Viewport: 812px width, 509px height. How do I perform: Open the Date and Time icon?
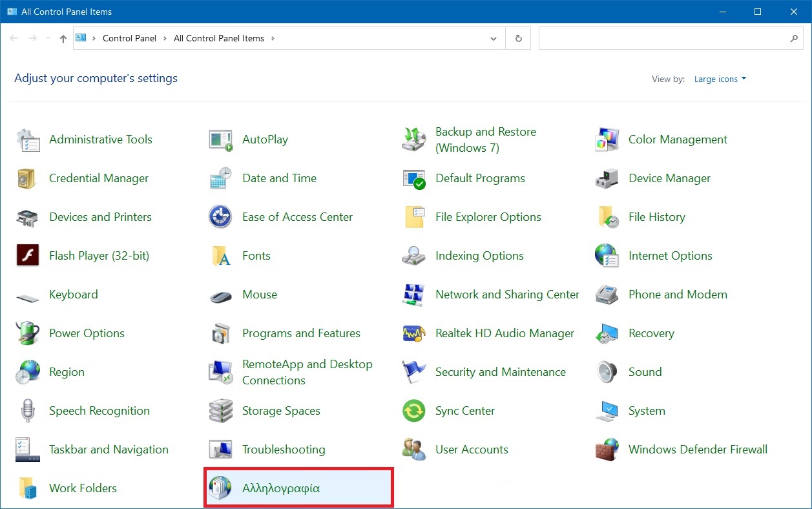[221, 178]
